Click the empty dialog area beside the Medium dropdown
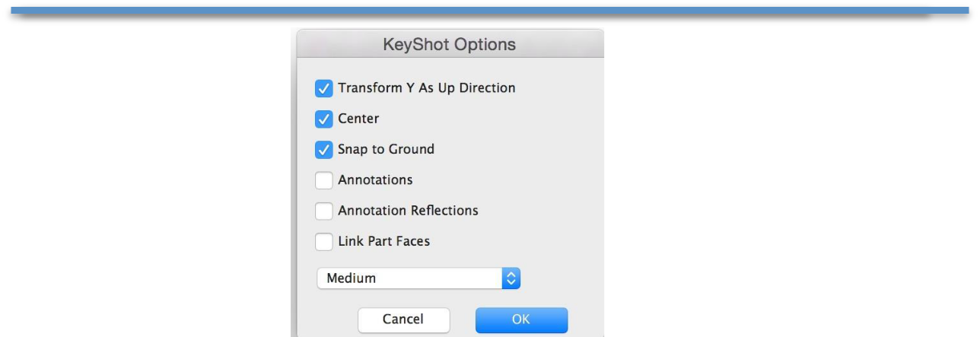 [563, 278]
